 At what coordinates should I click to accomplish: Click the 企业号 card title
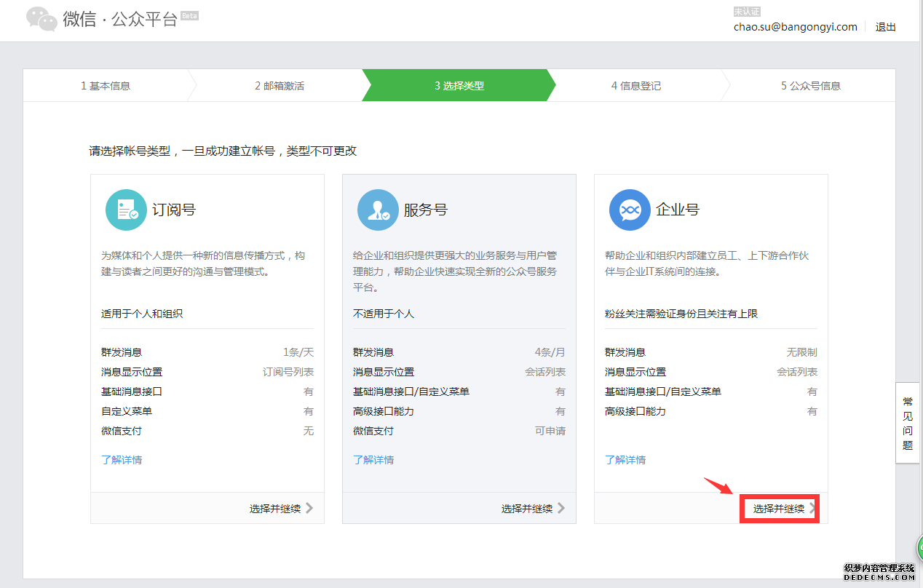678,210
